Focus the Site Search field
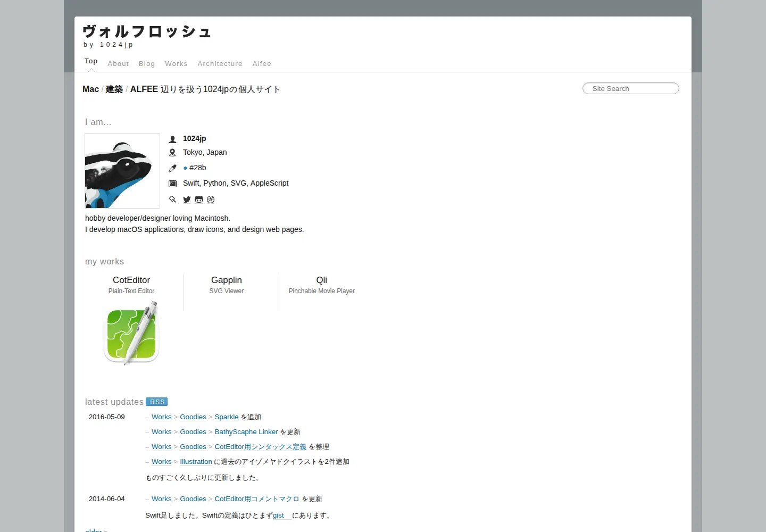 [x=631, y=88]
